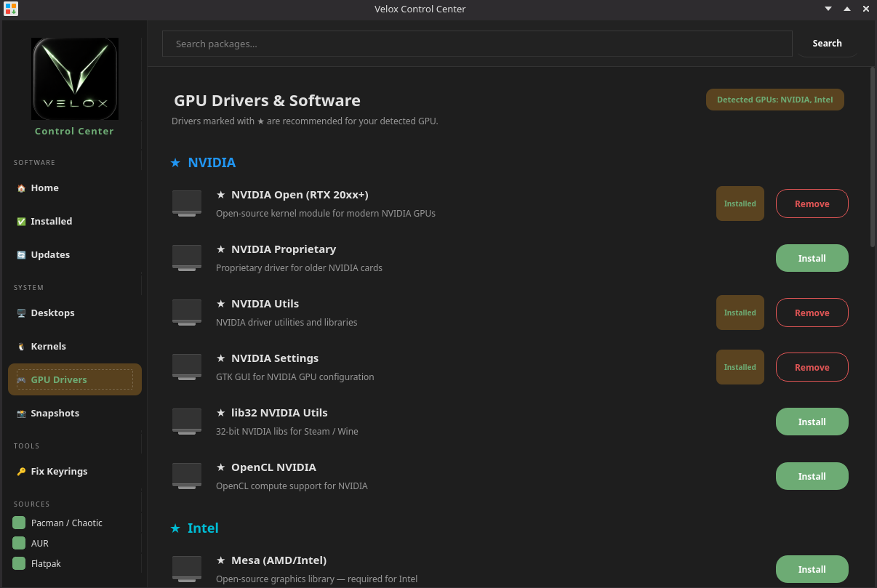Click the NVIDIA section heading

[x=212, y=163]
